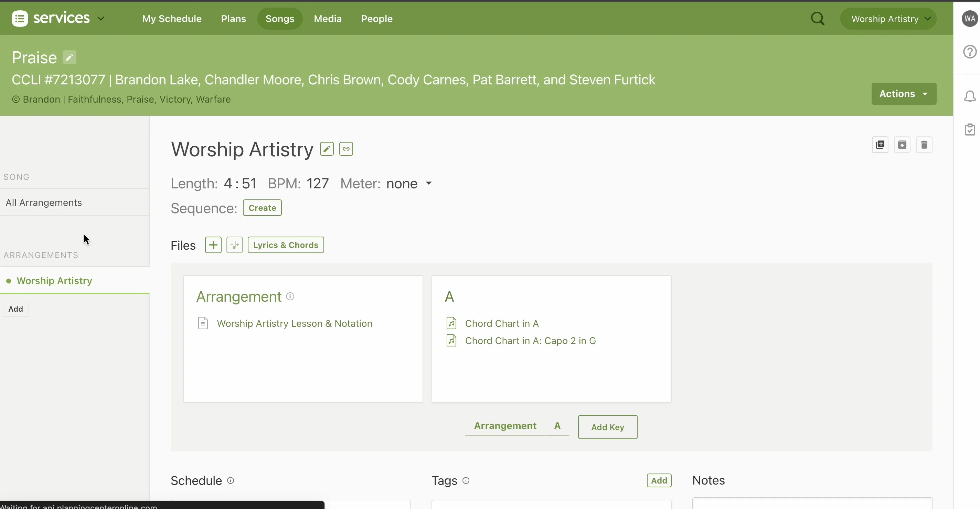
Task: Copy the arrangement link icon
Action: tap(346, 149)
